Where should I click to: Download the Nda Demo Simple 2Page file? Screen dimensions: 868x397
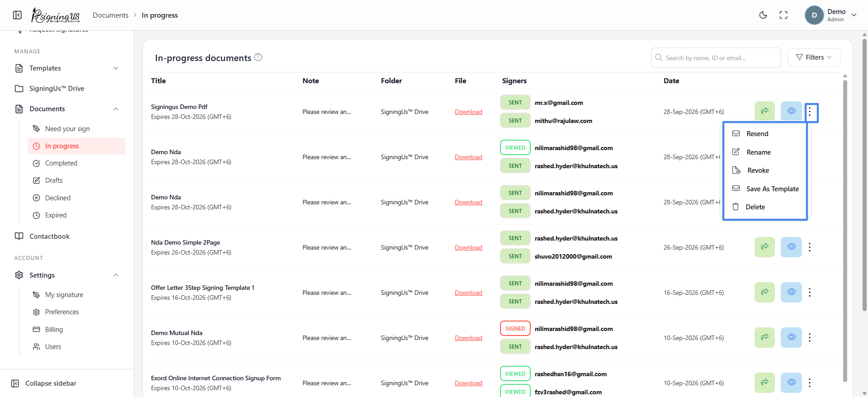point(468,247)
